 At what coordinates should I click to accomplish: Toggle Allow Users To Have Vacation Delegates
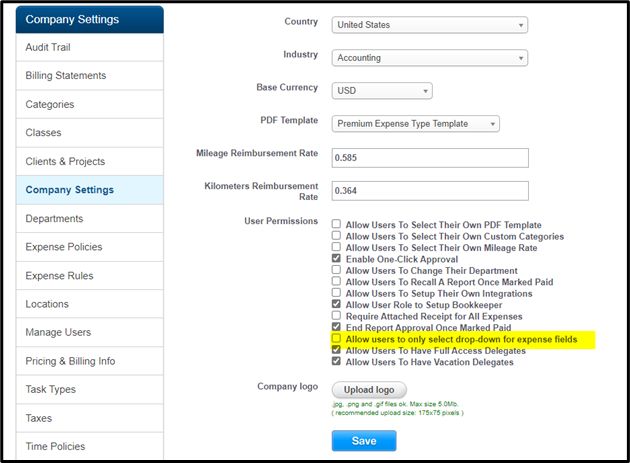[x=337, y=362]
